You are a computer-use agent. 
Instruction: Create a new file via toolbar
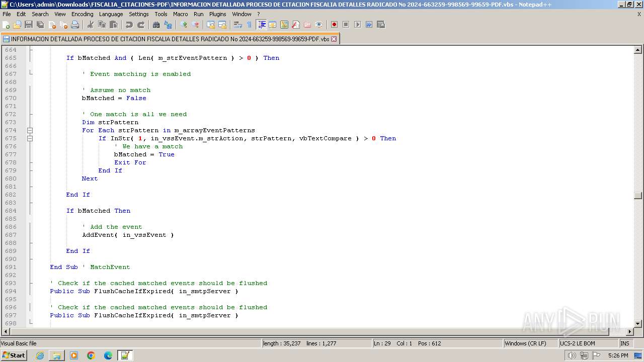click(7, 25)
